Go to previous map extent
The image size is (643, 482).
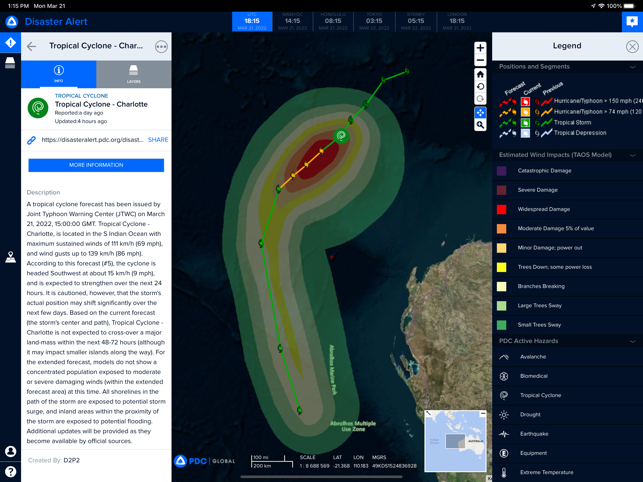(x=480, y=87)
